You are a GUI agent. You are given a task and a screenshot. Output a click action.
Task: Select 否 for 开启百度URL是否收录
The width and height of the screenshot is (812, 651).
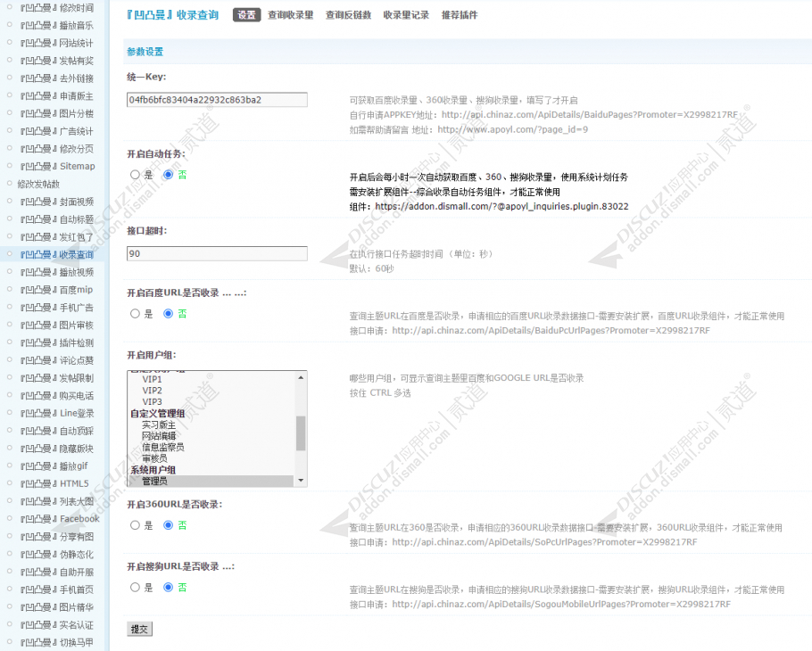tap(169, 314)
